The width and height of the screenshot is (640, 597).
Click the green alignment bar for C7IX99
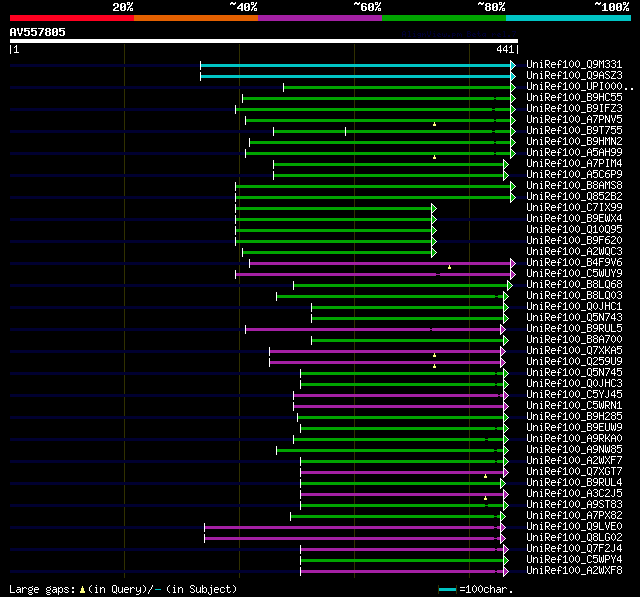click(x=334, y=209)
